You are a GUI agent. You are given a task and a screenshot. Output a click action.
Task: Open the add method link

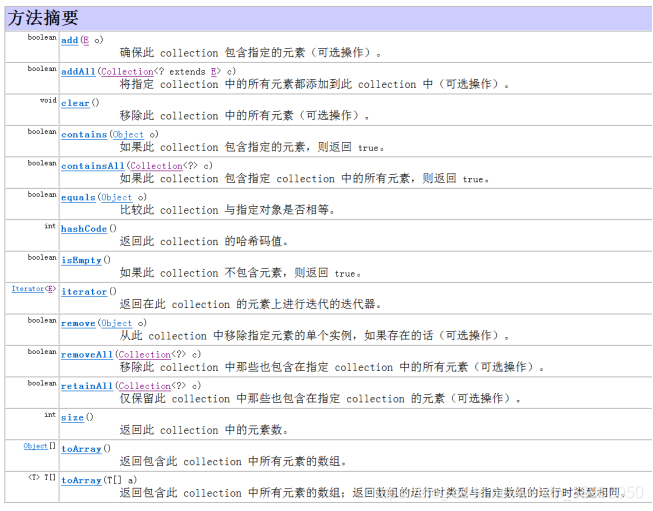(x=70, y=40)
